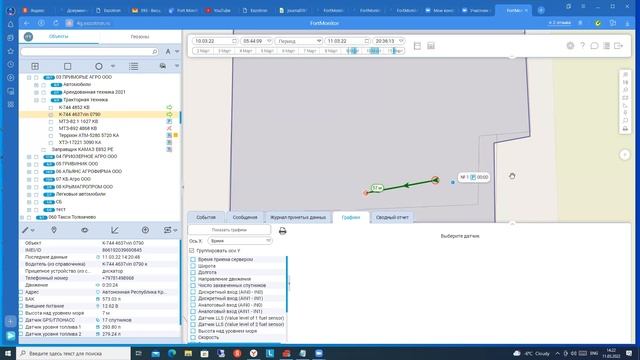The image size is (640, 360).
Task: Click the chat bubble icon in top toolbar
Action: point(594,46)
